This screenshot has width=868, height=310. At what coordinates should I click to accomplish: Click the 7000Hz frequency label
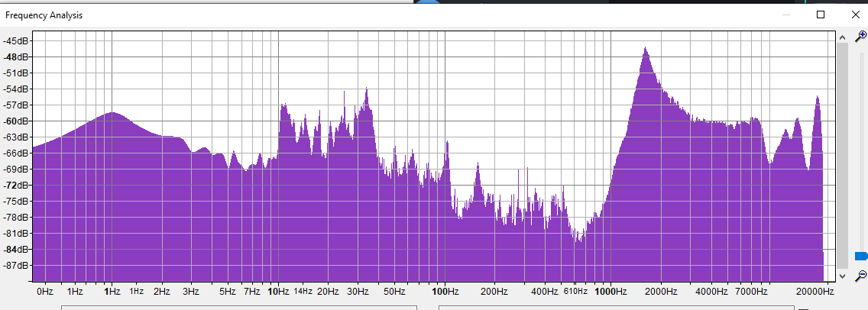click(752, 291)
